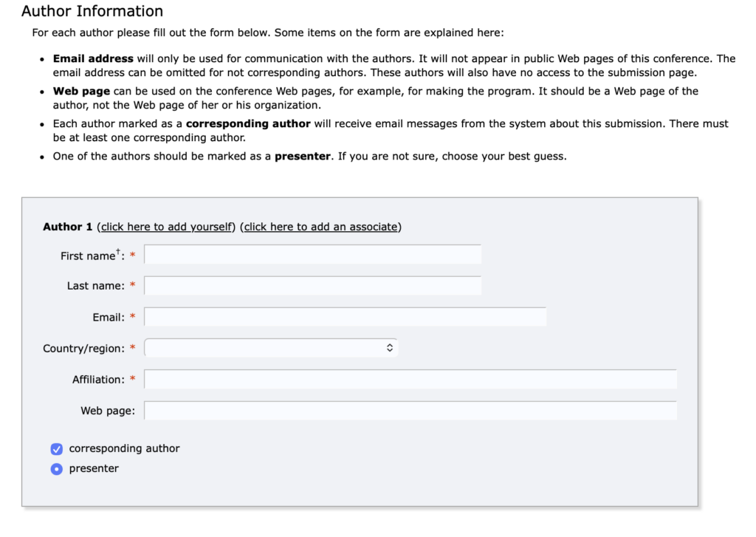Screen dimensions: 756x537
Task: Click the 'presenter' radio label text
Action: tap(94, 468)
